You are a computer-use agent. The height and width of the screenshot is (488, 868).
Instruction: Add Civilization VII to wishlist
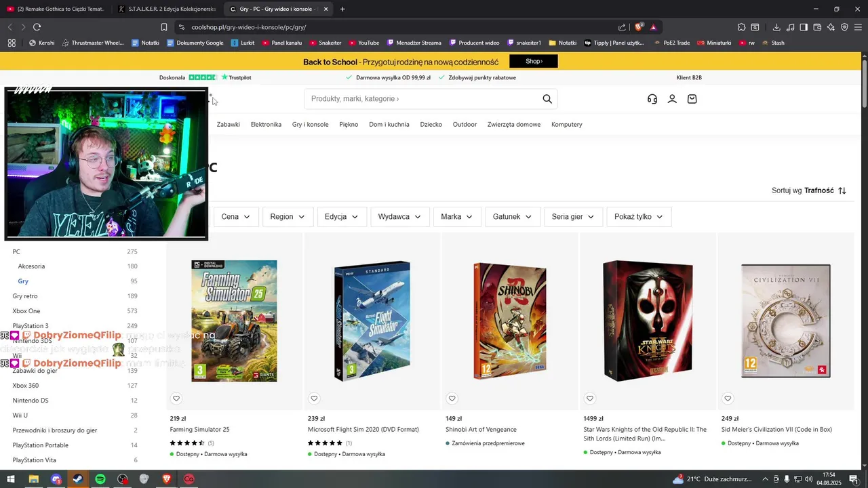click(728, 399)
